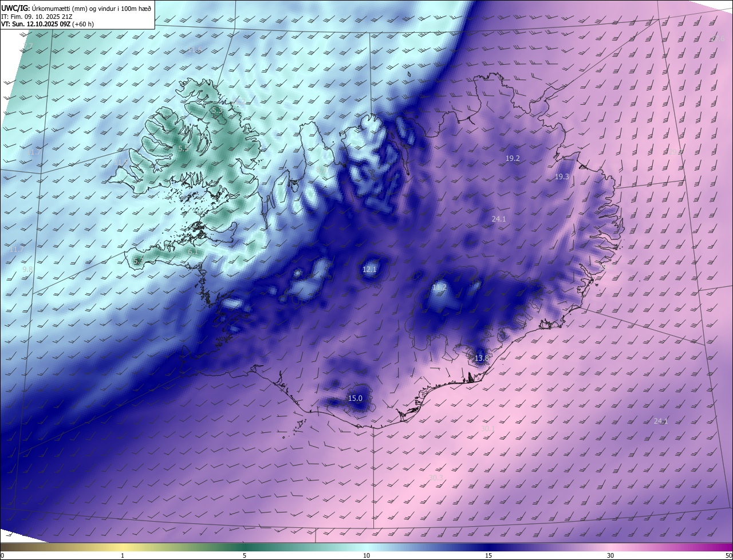Click the legend tick label 15
The image size is (733, 560).
[x=488, y=555]
